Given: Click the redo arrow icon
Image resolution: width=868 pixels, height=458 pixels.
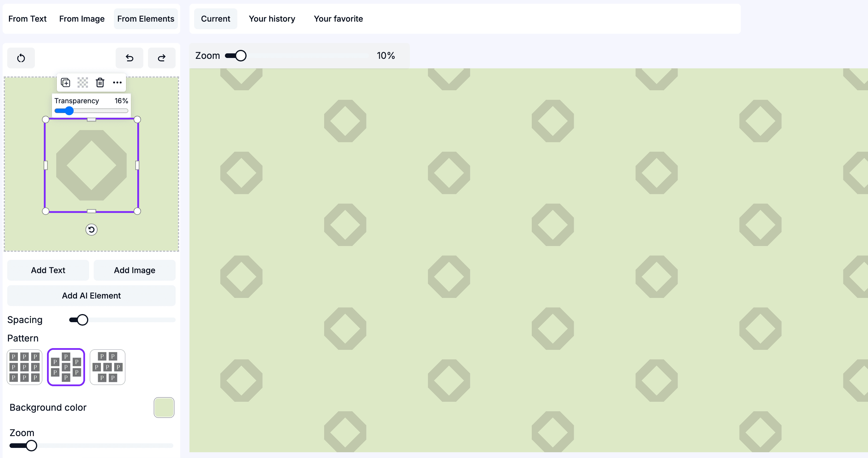Looking at the screenshot, I should point(161,58).
